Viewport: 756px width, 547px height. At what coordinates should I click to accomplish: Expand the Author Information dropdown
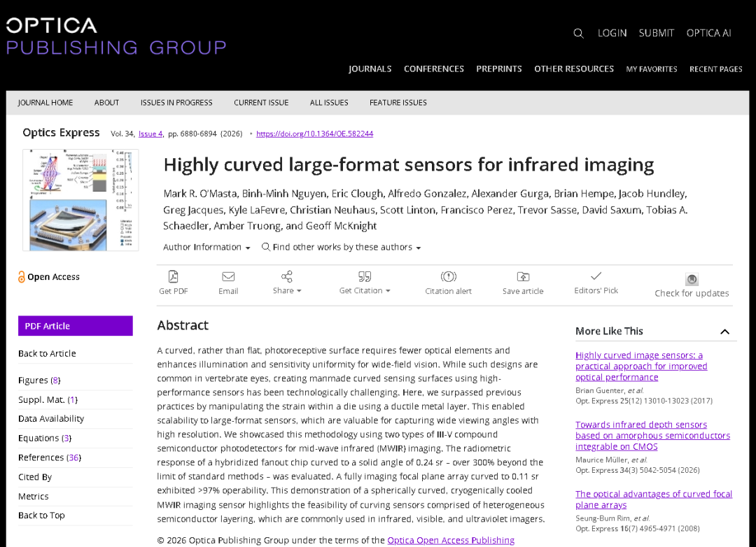(x=206, y=247)
